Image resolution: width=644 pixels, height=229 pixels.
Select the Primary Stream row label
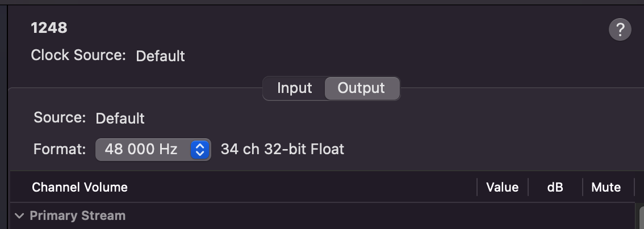[78, 215]
